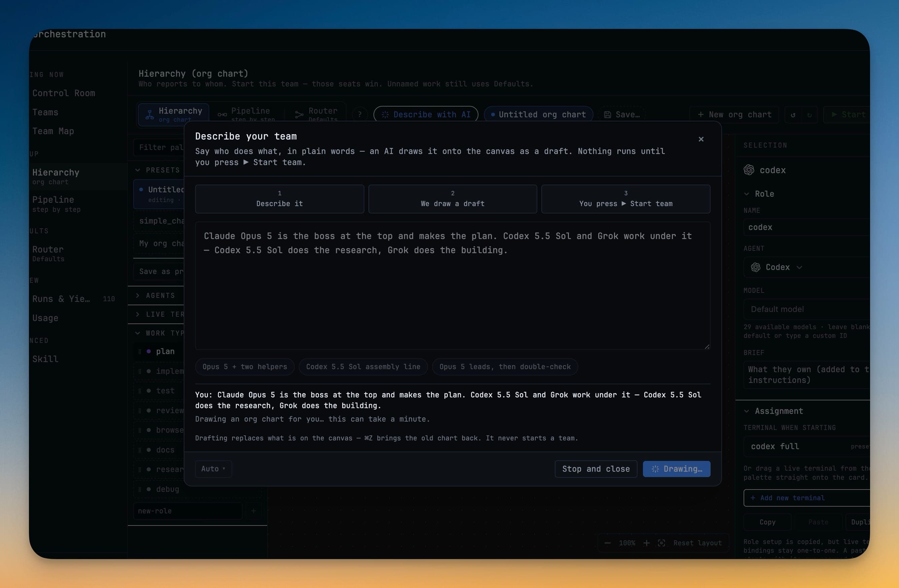Click the Save as preset button
The width and height of the screenshot is (899, 588).
coord(159,271)
